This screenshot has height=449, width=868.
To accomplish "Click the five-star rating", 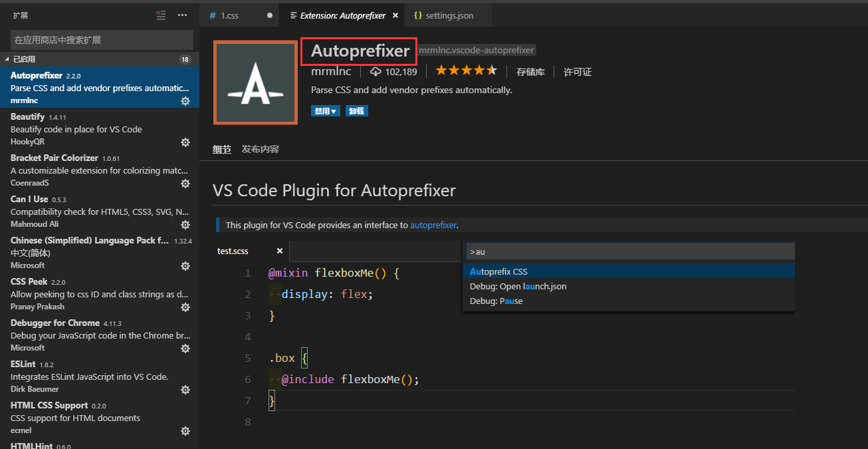I will tap(466, 71).
